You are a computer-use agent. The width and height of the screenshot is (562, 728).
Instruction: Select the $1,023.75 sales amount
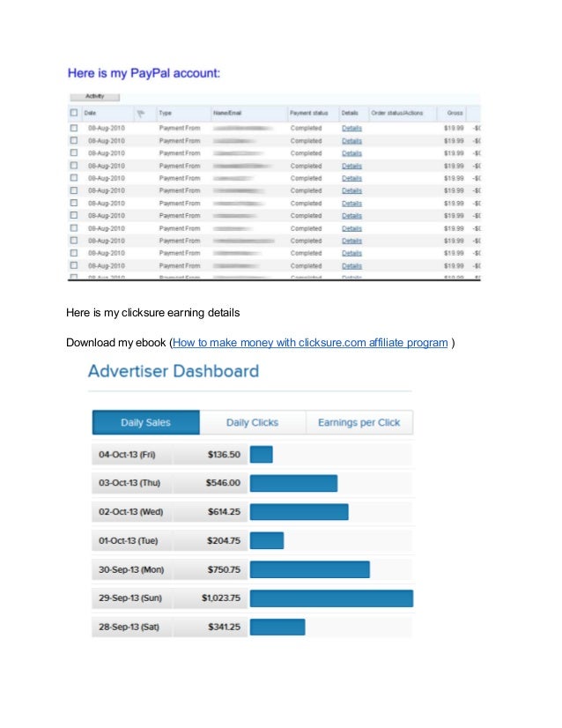pos(221,598)
